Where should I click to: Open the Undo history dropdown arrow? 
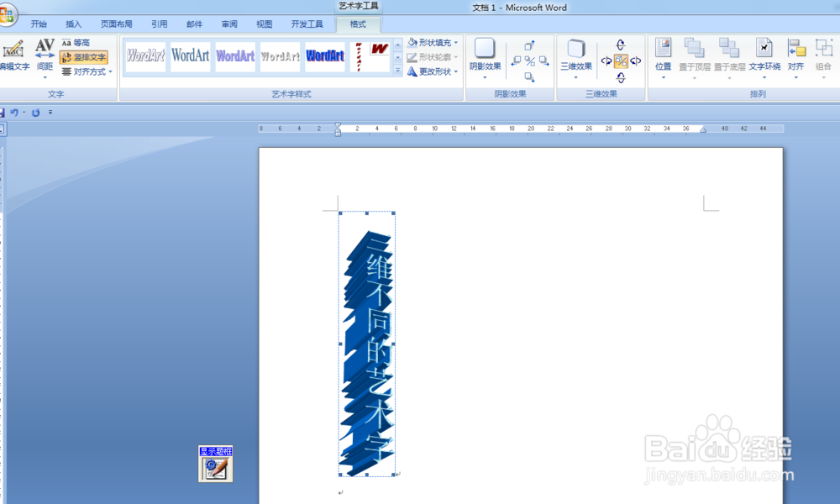coord(24,113)
